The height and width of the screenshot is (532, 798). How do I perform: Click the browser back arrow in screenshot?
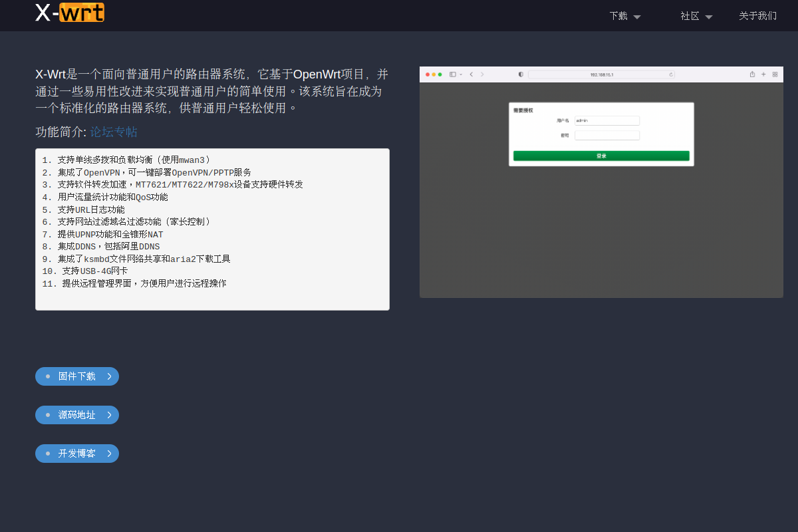coord(471,74)
